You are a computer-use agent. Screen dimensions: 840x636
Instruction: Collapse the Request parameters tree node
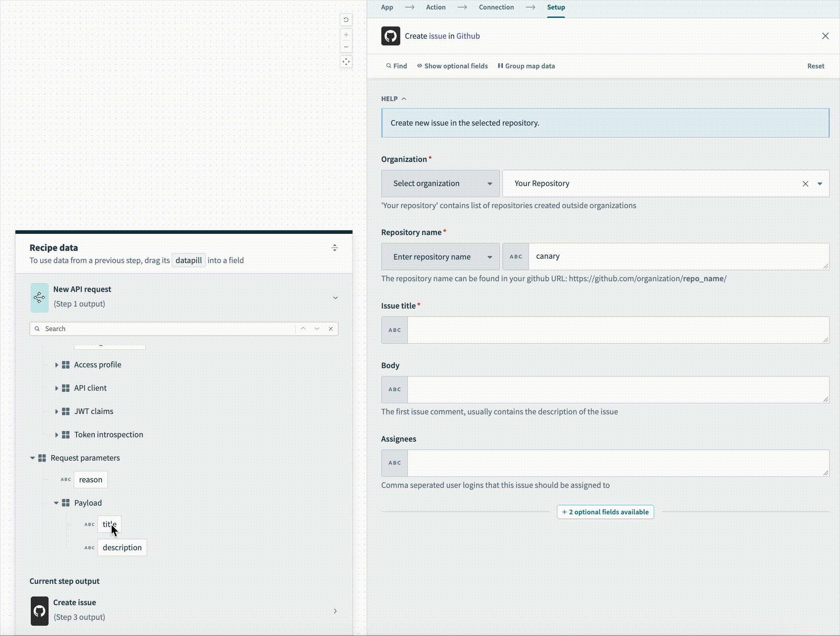pyautogui.click(x=32, y=457)
